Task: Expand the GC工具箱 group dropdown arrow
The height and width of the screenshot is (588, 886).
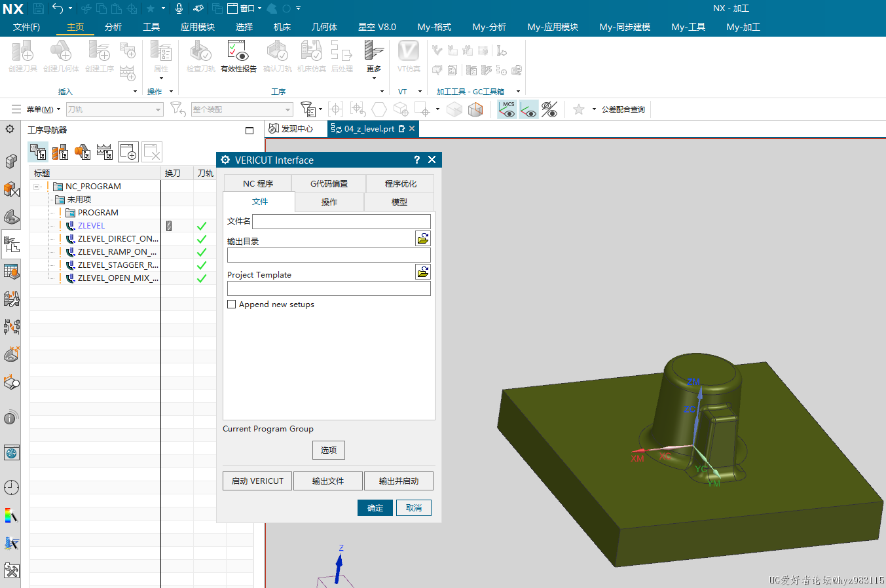Action: (519, 92)
